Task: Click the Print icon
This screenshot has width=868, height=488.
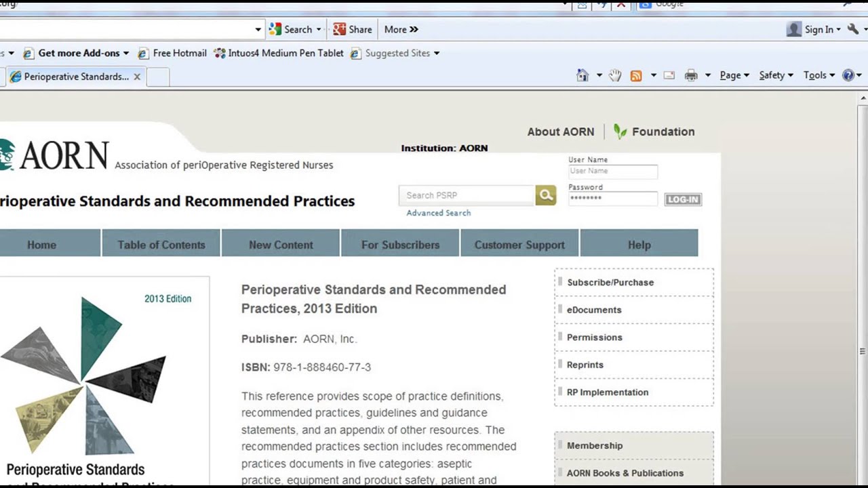Action: pyautogui.click(x=691, y=75)
